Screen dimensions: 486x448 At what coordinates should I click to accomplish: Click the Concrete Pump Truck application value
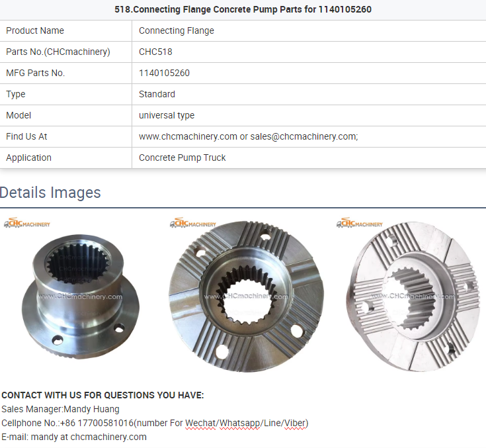point(182,157)
